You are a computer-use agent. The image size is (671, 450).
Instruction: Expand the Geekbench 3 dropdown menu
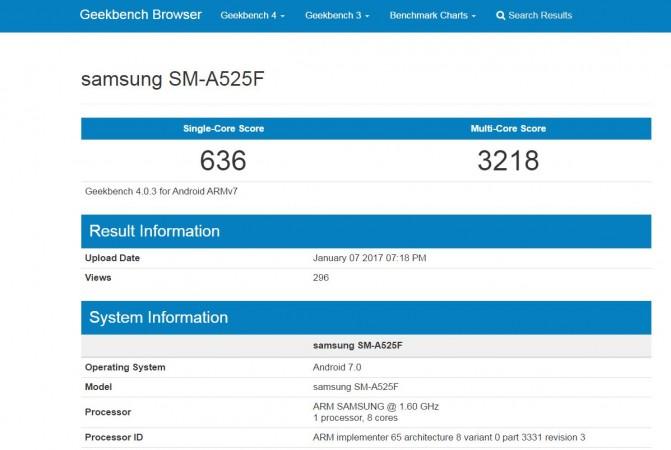pos(337,16)
